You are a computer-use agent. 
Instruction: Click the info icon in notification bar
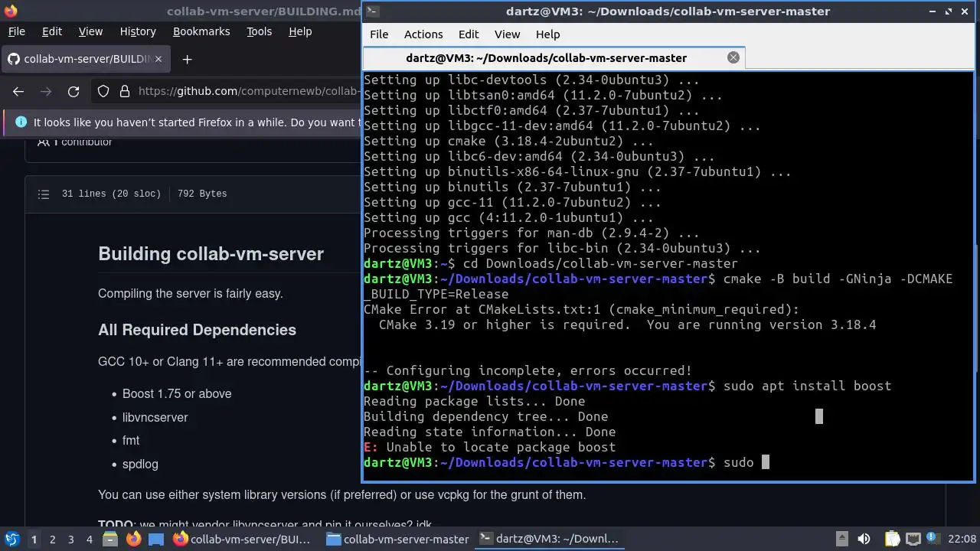click(x=21, y=122)
